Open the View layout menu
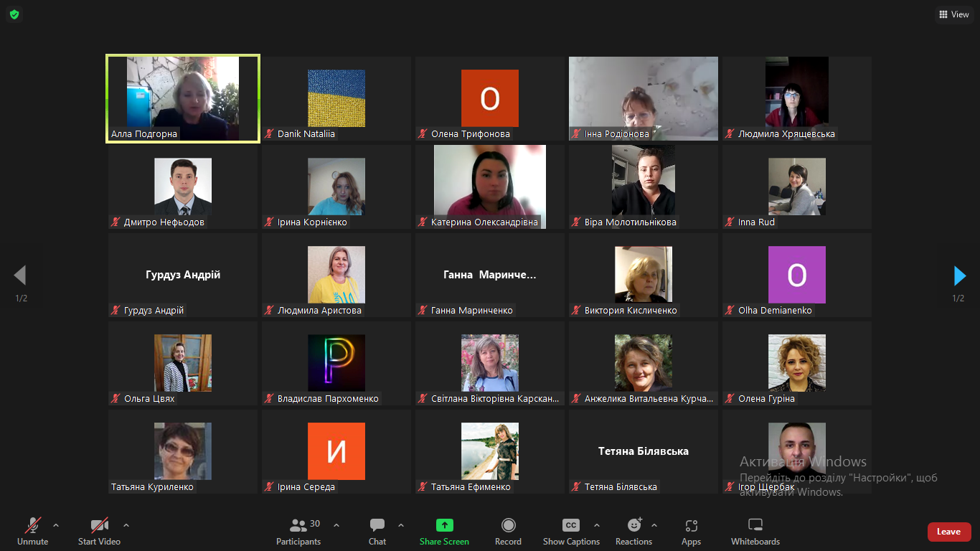This screenshot has width=980, height=551. click(953, 14)
